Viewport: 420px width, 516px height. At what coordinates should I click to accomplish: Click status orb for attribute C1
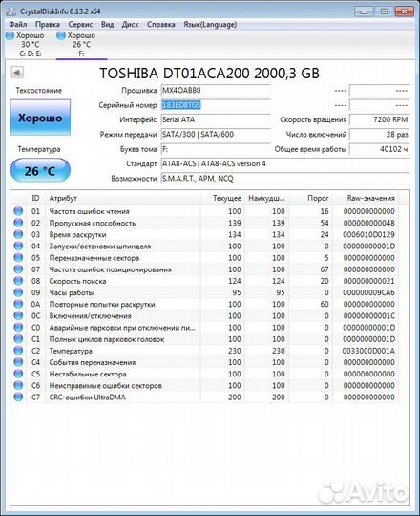pos(18,339)
